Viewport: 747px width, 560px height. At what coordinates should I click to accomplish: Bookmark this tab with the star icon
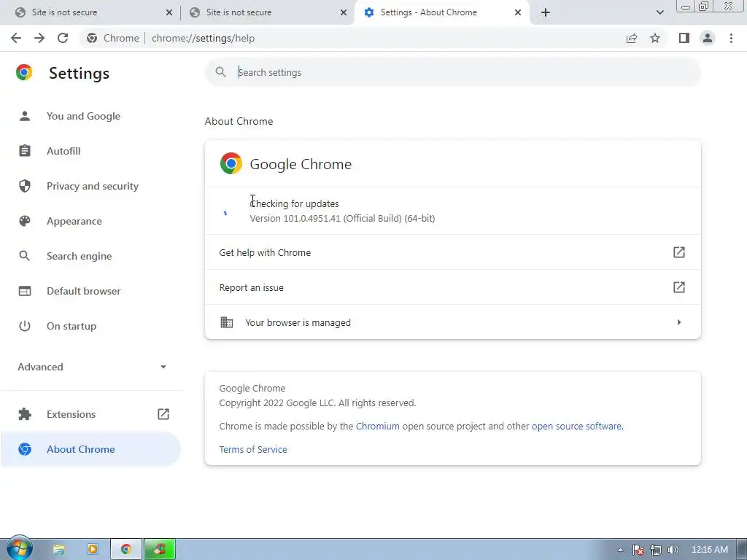[x=655, y=38]
